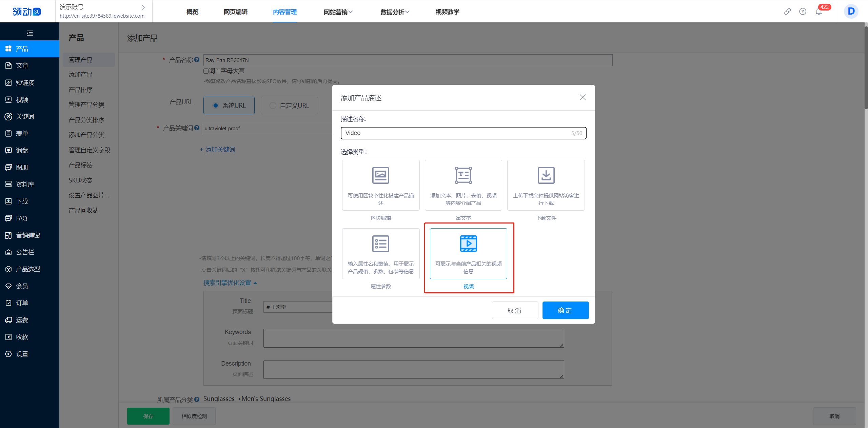Choose the 视频 video description type icon
This screenshot has width=868, height=428.
[468, 244]
